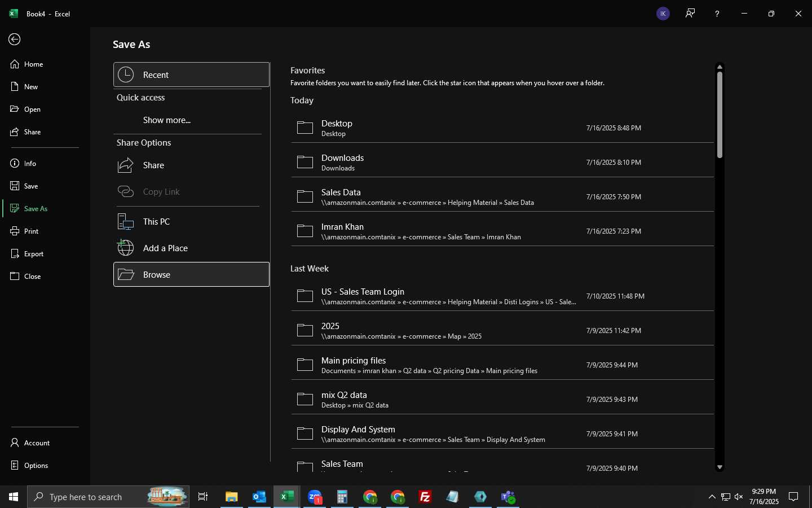This screenshot has width=812, height=508.
Task: Open the Downloads recent folder
Action: (x=502, y=163)
